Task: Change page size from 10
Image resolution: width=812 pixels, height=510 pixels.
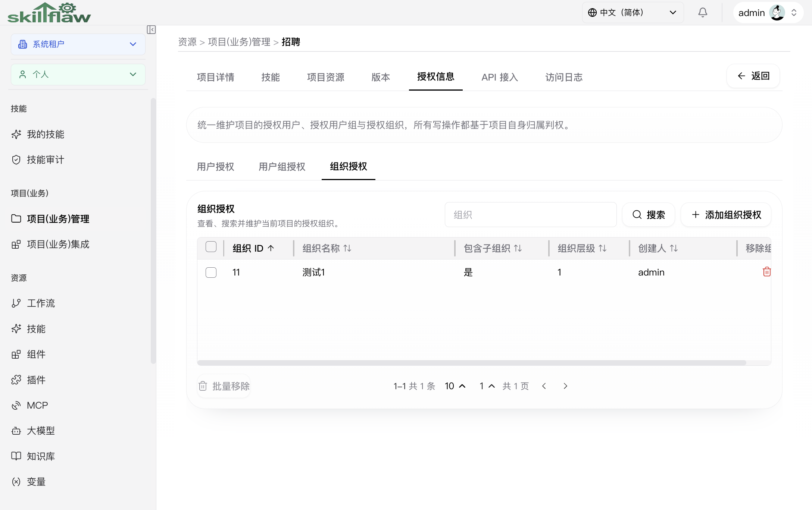Action: [455, 386]
